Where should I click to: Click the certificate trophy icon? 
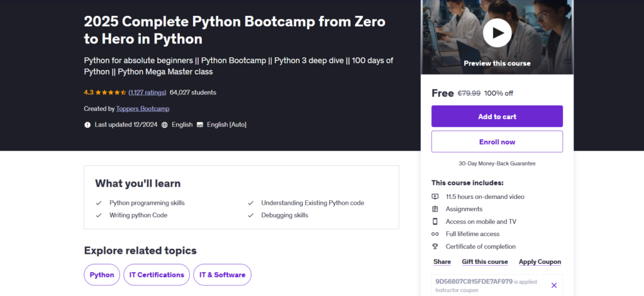pyautogui.click(x=435, y=247)
